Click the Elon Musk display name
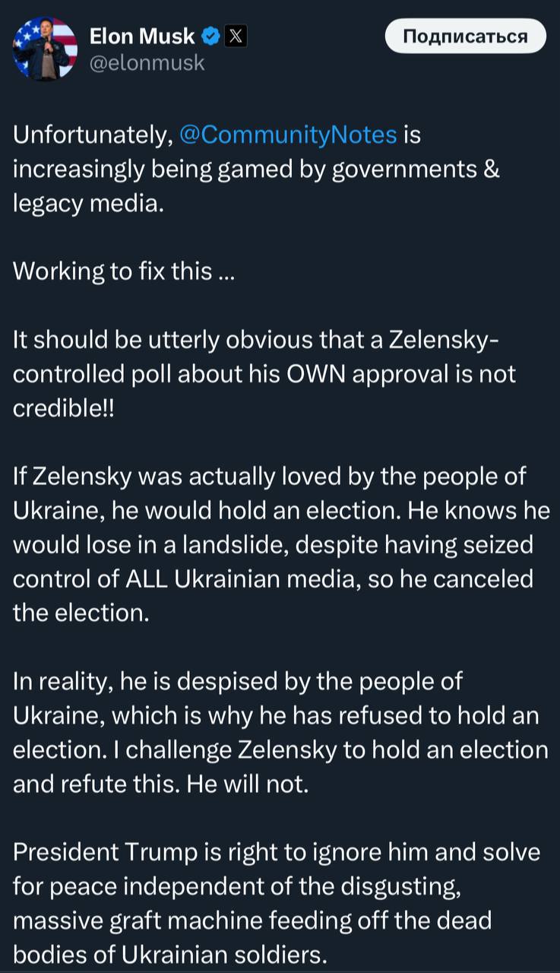 [x=142, y=36]
